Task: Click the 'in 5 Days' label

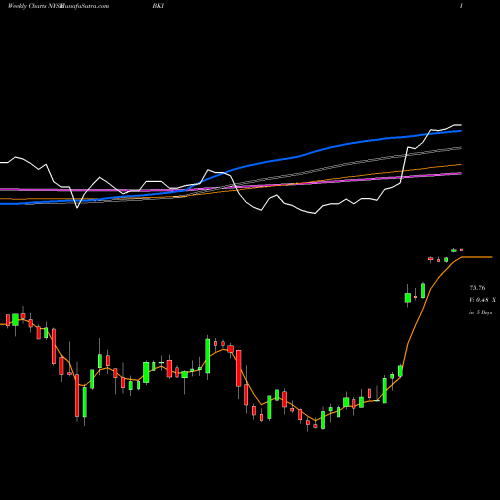Action: click(x=480, y=313)
